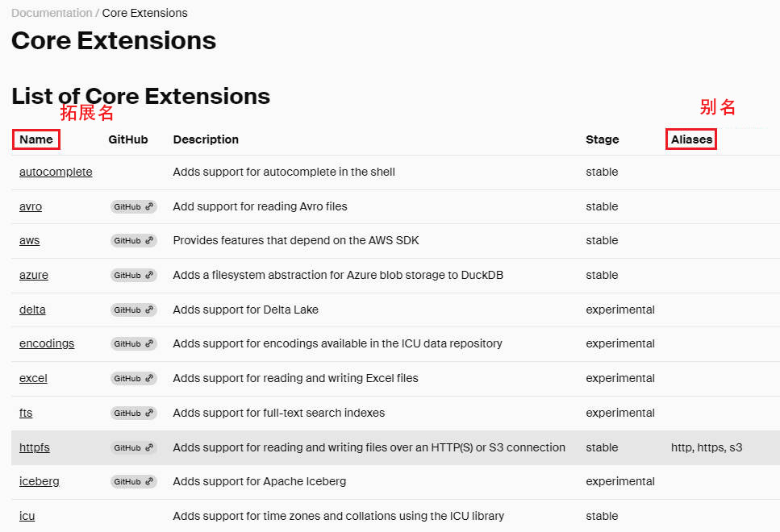Open the excel GitHub link badge

click(x=134, y=378)
